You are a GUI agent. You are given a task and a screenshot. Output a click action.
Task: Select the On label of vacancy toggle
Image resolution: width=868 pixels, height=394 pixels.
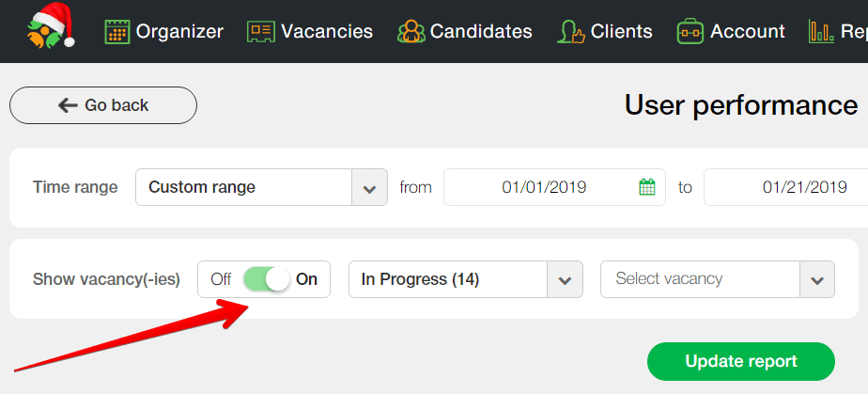tap(307, 279)
